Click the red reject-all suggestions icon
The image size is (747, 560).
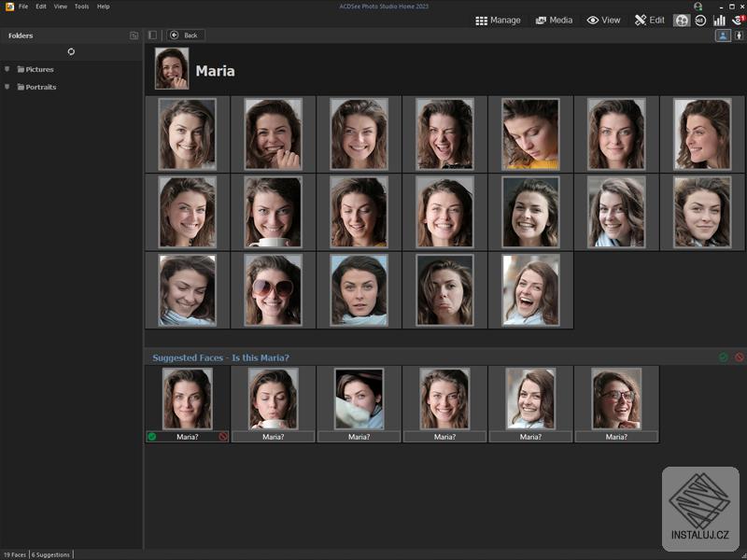pyautogui.click(x=736, y=356)
